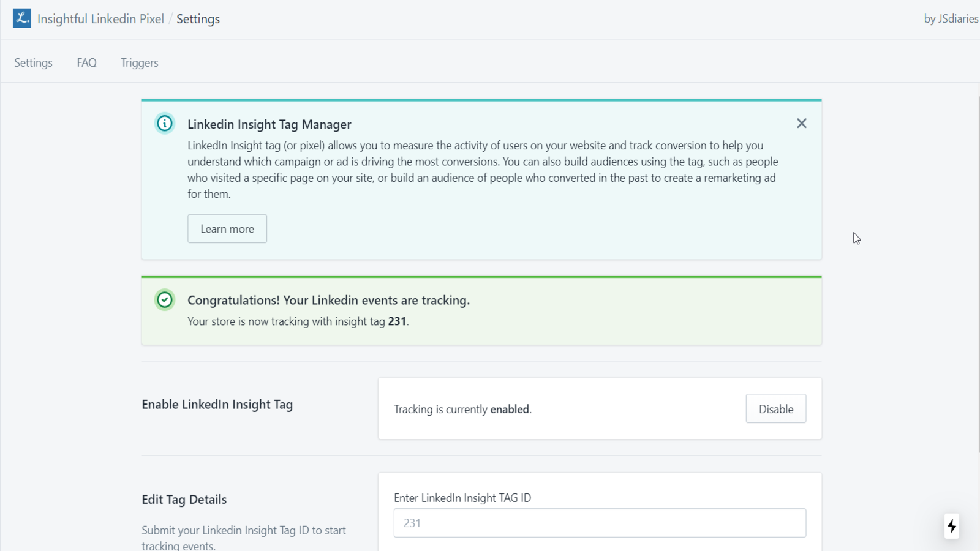980x551 pixels.
Task: Dismiss the Linkedin Insight Tag Manager banner
Action: (x=801, y=124)
